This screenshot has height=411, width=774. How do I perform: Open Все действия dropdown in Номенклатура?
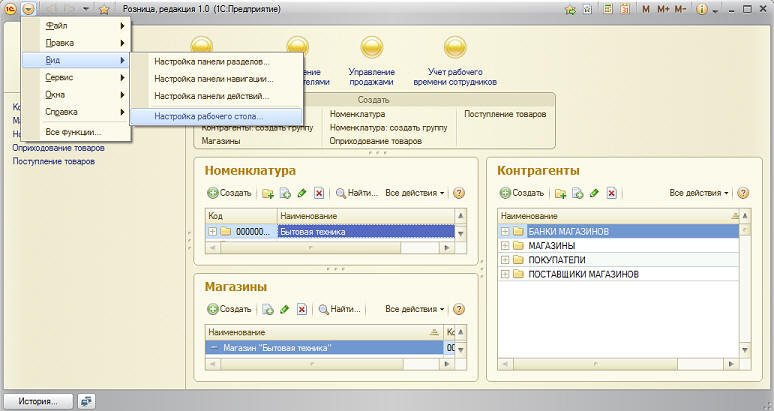pyautogui.click(x=415, y=193)
